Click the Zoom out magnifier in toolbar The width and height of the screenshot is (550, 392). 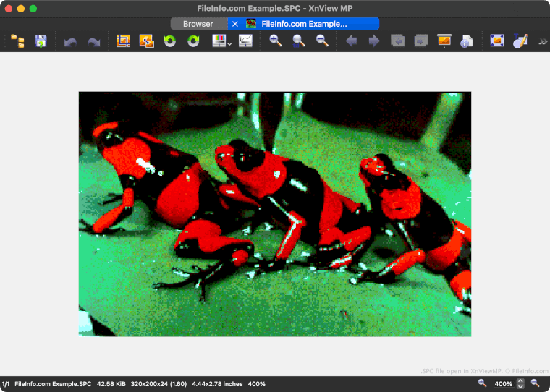pyautogui.click(x=322, y=41)
